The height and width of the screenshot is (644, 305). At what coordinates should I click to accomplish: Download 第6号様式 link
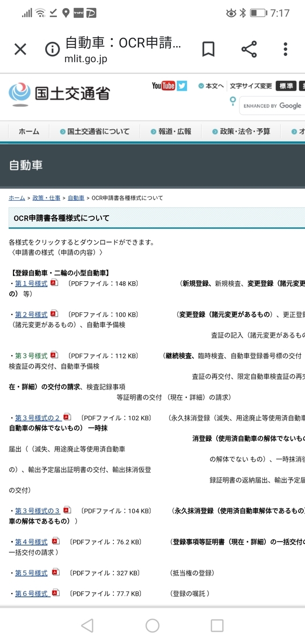coord(32,594)
